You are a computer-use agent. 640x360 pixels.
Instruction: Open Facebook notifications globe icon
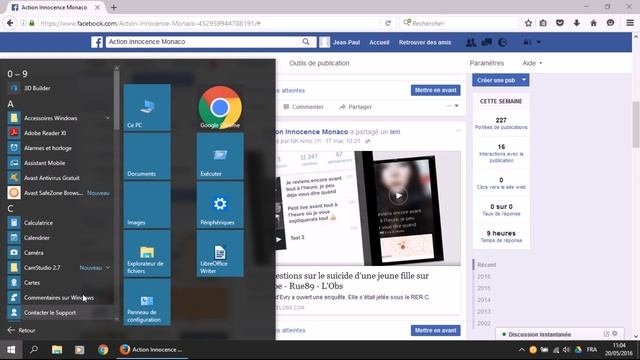(502, 42)
